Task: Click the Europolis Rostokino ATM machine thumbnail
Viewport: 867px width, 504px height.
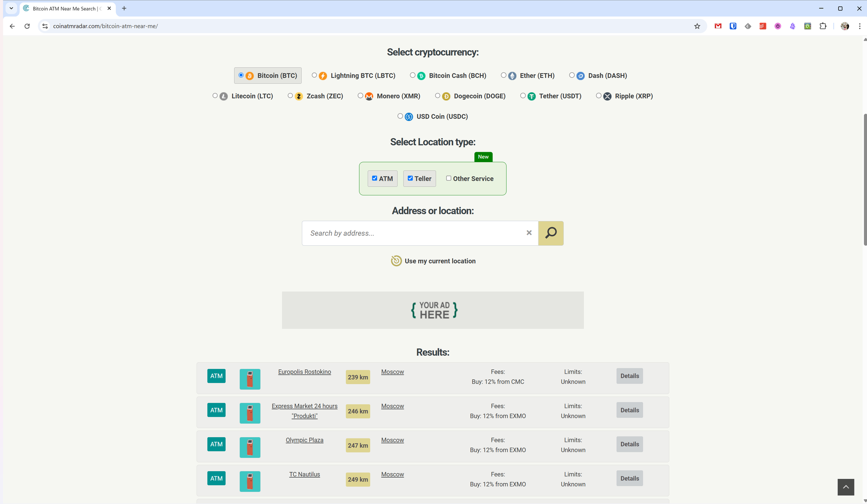Action: [x=250, y=379]
